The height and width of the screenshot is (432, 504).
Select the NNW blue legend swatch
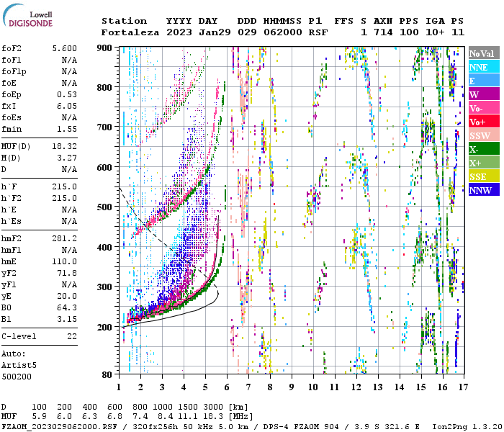pyautogui.click(x=484, y=190)
